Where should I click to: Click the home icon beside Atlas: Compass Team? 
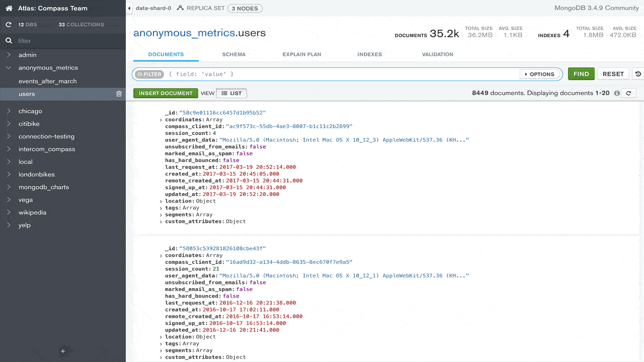coord(9,9)
